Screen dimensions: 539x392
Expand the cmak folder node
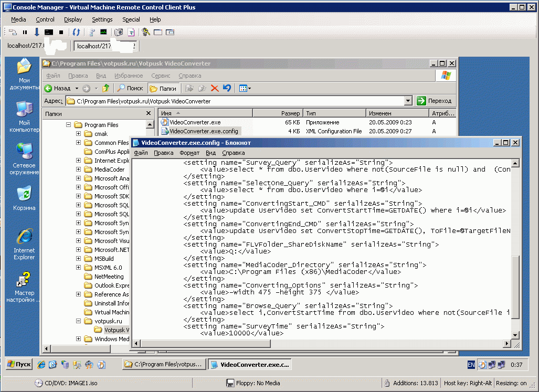coord(78,134)
